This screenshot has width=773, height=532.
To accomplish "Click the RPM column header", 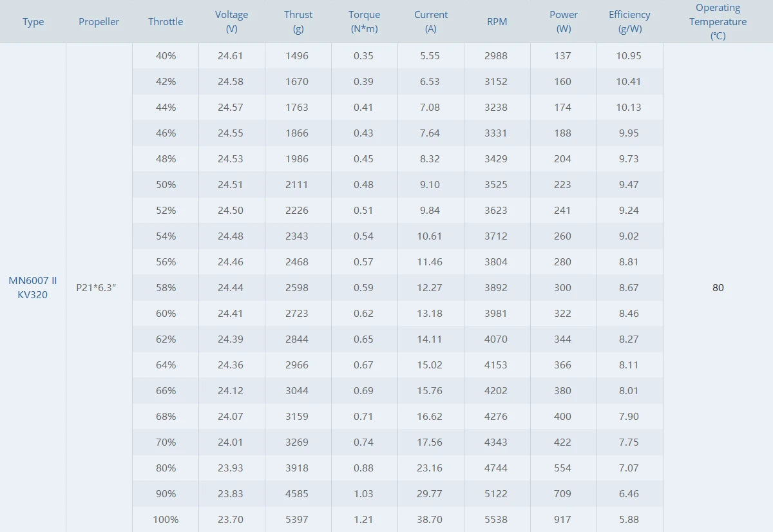I will tap(497, 22).
